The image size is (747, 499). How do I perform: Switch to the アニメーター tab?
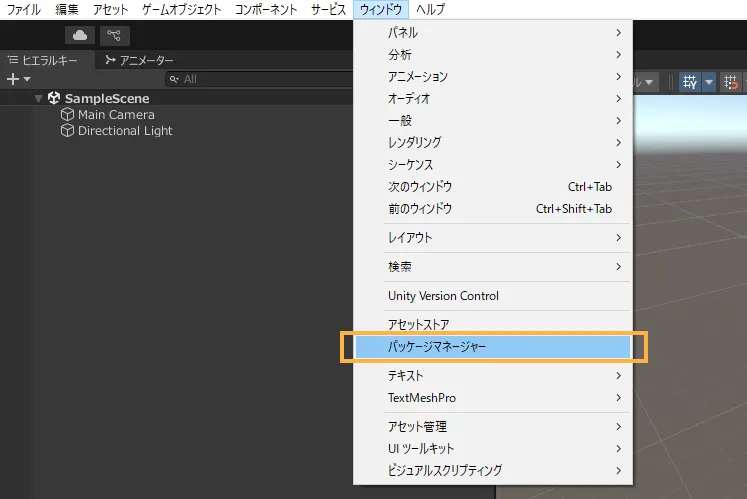pyautogui.click(x=139, y=60)
